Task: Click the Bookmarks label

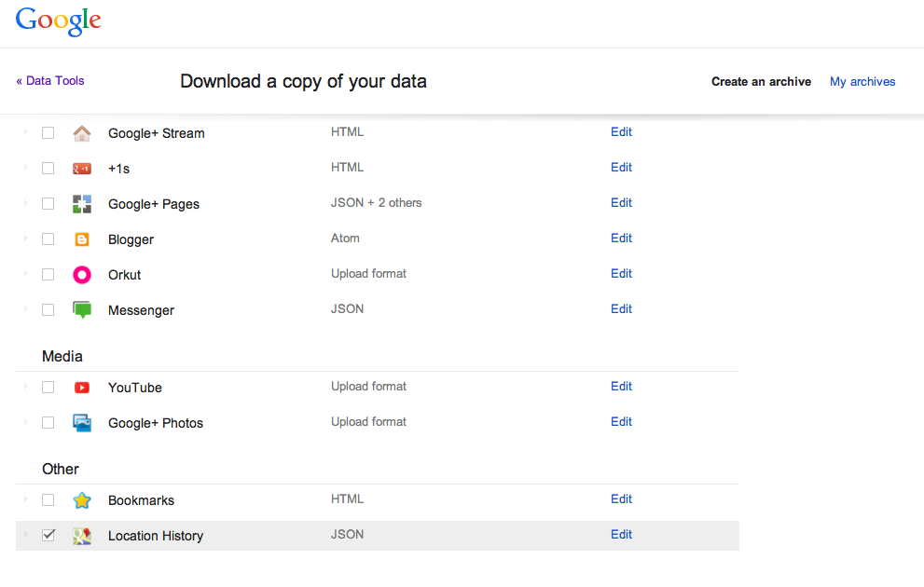Action: [141, 500]
